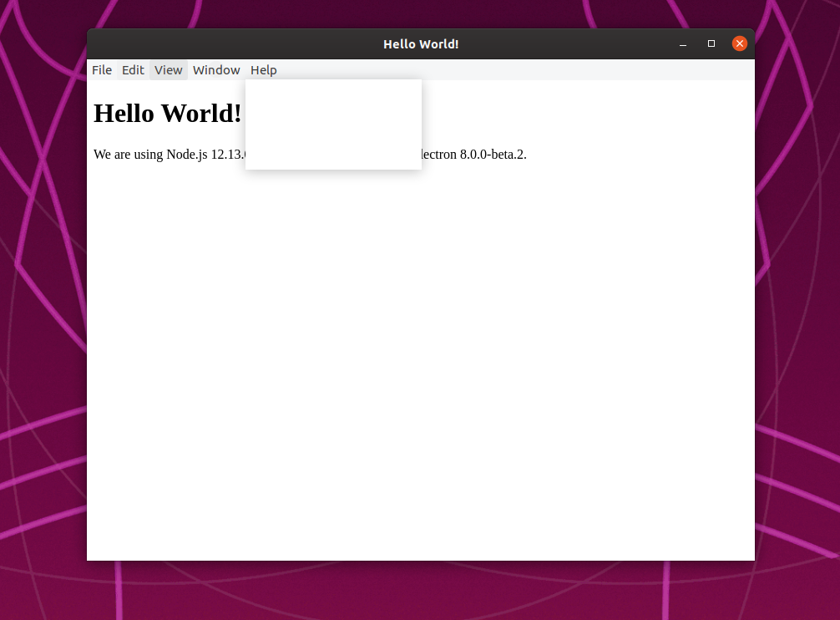Click the Hello World! title bar text
Screen dimensions: 840x620
click(421, 43)
